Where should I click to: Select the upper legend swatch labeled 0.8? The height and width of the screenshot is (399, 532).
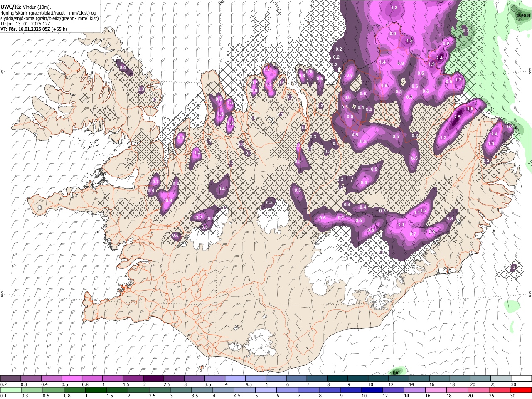coord(92,379)
